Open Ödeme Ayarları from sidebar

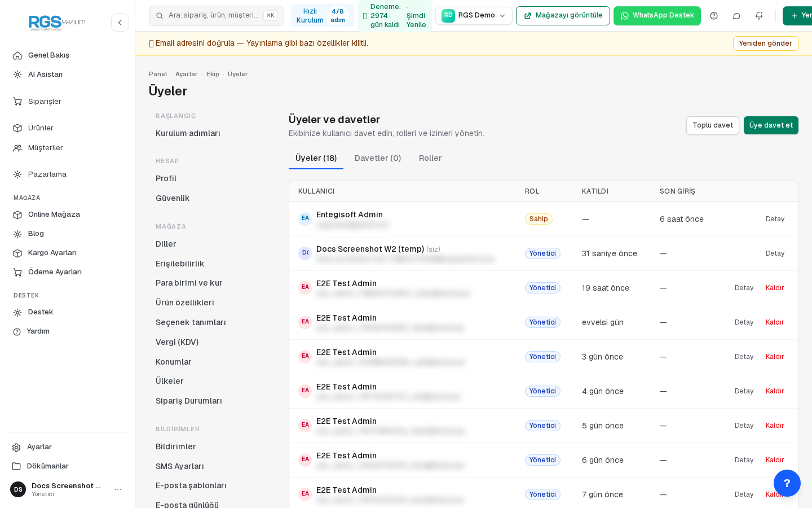(55, 272)
